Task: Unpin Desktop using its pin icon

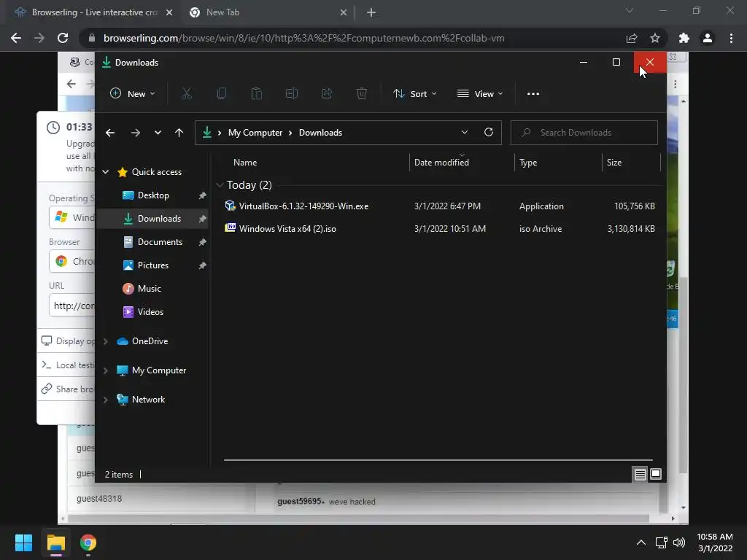Action: 203,195
